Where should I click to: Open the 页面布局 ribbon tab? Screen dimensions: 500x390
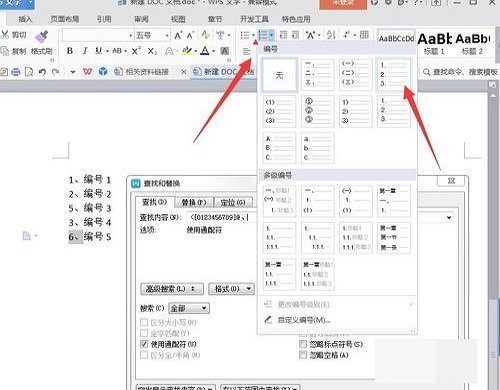[x=65, y=19]
